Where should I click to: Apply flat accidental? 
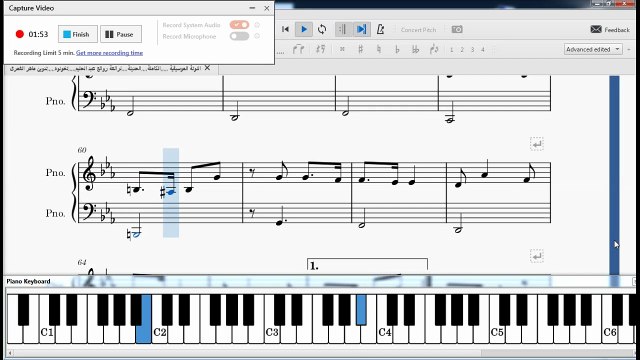(397, 49)
